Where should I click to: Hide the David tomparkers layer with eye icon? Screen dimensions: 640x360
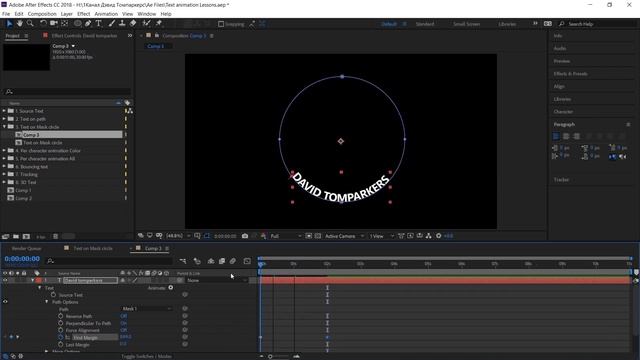[5, 280]
